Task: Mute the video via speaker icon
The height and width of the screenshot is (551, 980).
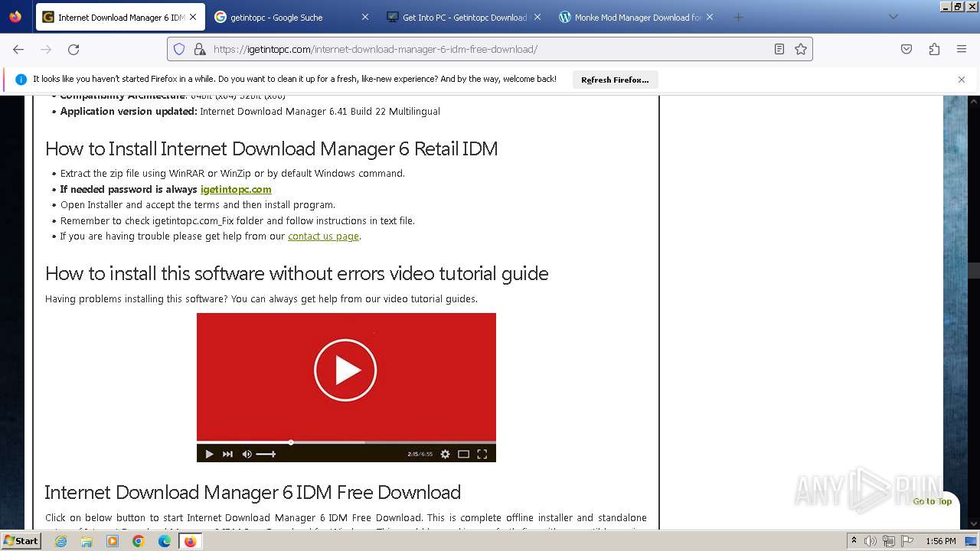Action: coord(247,454)
